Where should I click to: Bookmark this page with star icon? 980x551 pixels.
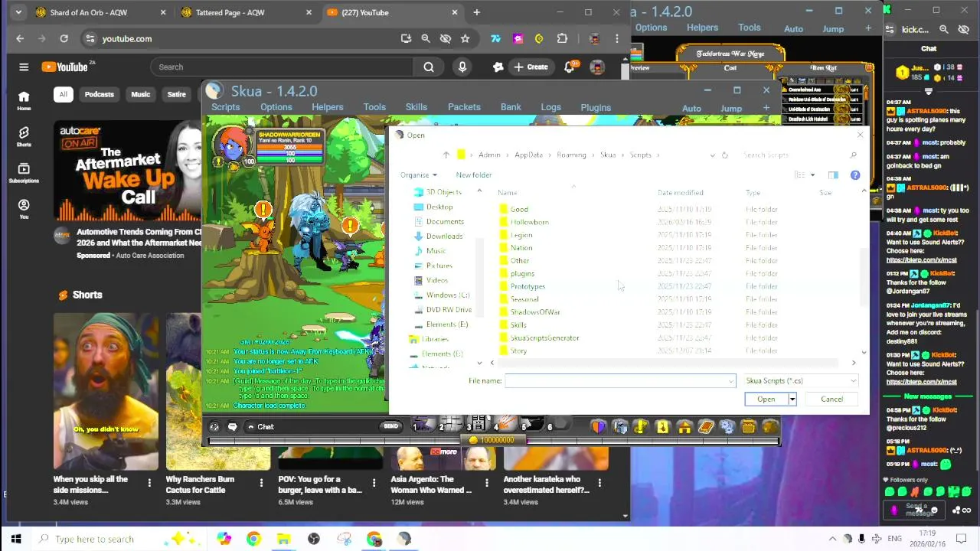click(465, 38)
